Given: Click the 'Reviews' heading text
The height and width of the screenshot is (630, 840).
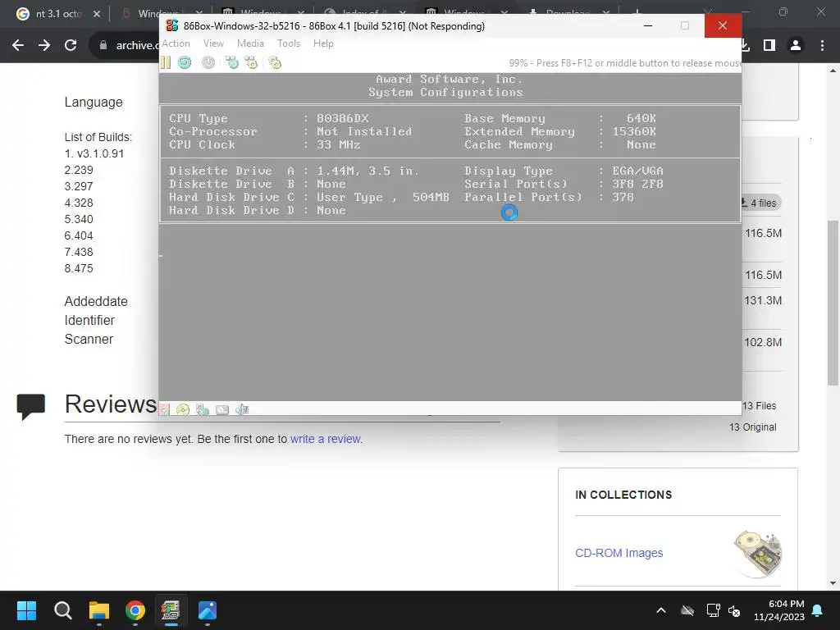Looking at the screenshot, I should pyautogui.click(x=111, y=404).
